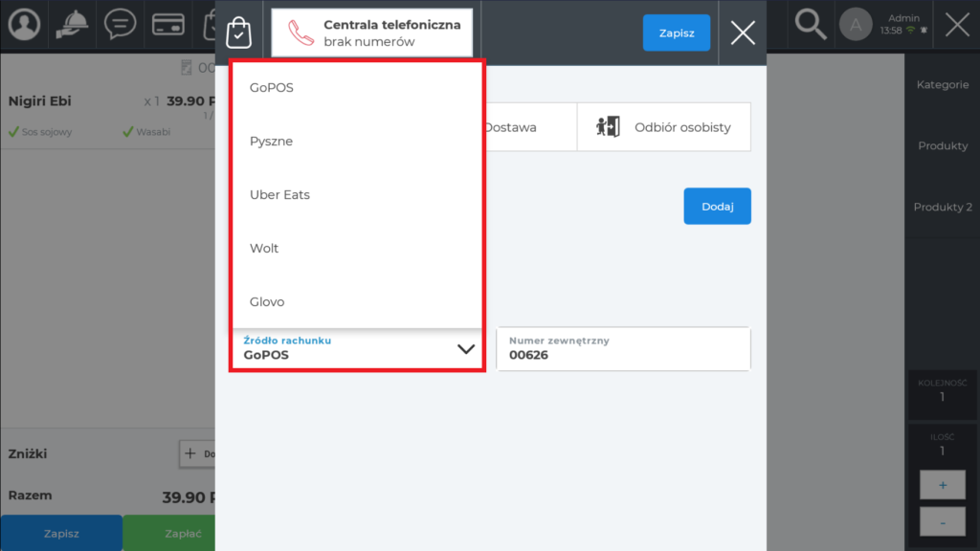980x551 pixels.
Task: Open search with the magnifier icon
Action: (811, 25)
